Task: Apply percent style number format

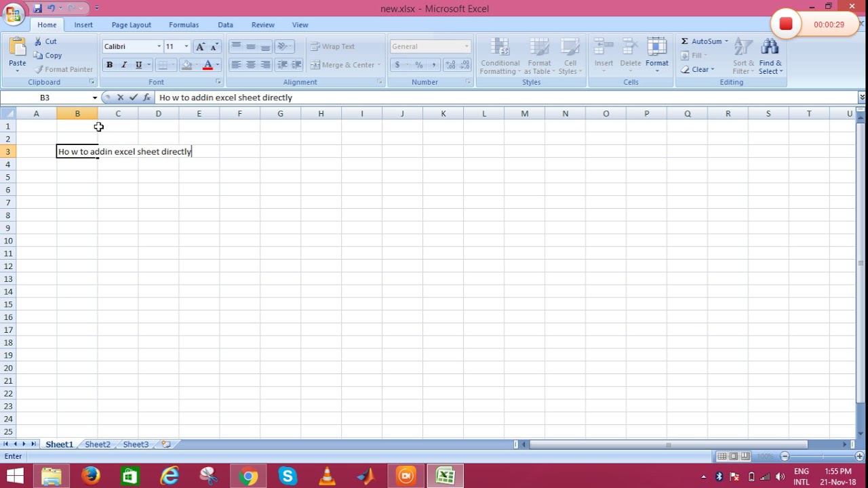Action: [419, 64]
